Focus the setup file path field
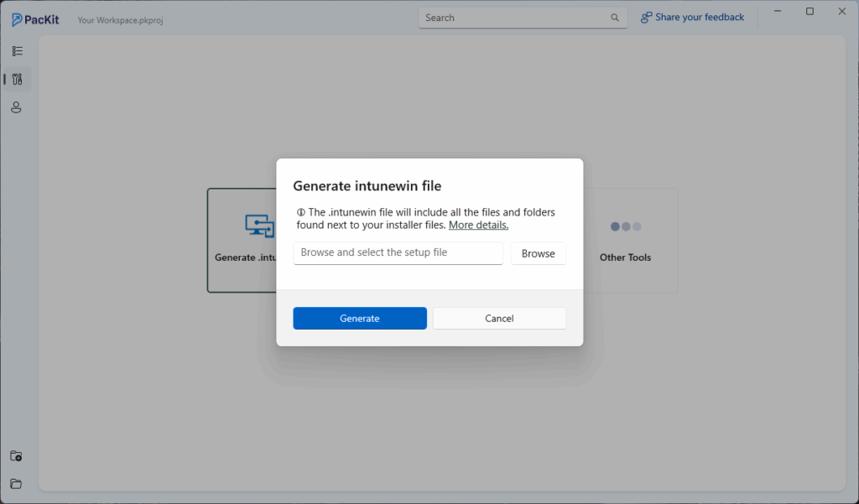The image size is (859, 504). 398,252
